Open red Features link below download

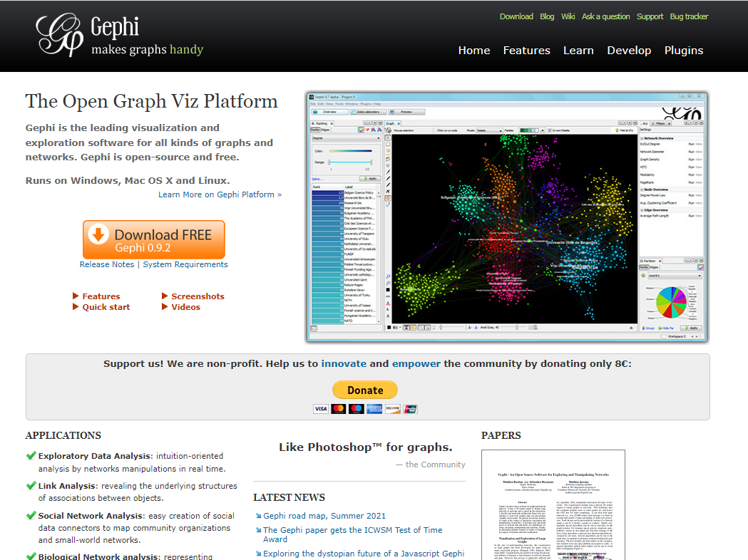[x=101, y=296]
